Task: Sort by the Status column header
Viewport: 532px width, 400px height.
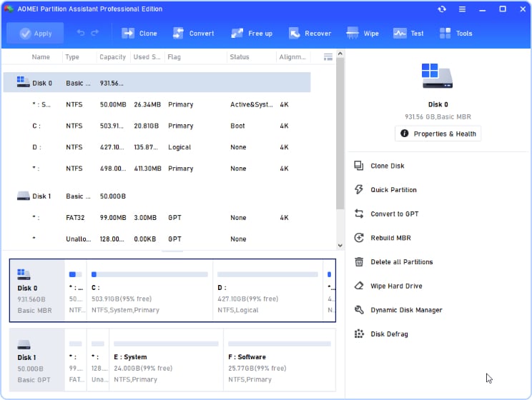Action: pos(240,57)
